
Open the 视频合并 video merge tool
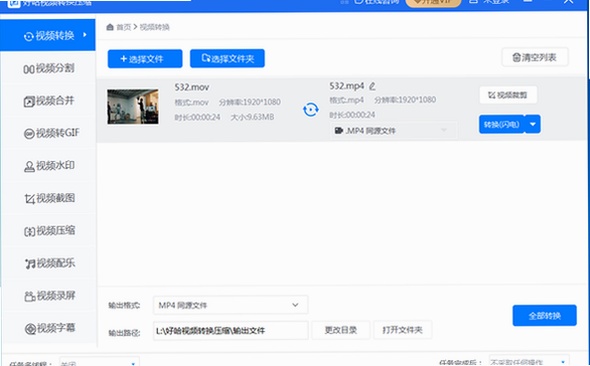click(x=48, y=101)
